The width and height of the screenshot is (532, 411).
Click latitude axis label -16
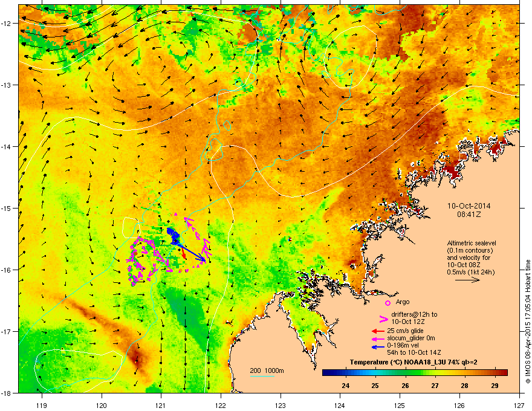pyautogui.click(x=7, y=270)
